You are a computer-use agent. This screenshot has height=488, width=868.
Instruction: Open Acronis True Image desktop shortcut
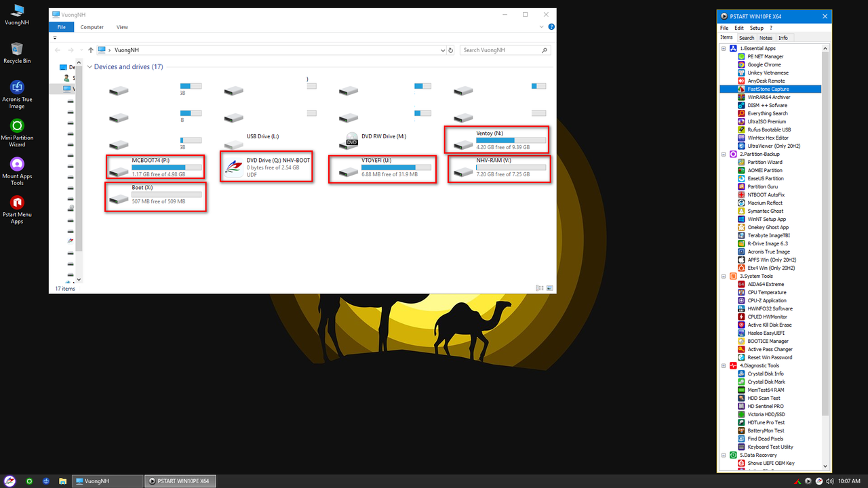pyautogui.click(x=17, y=94)
